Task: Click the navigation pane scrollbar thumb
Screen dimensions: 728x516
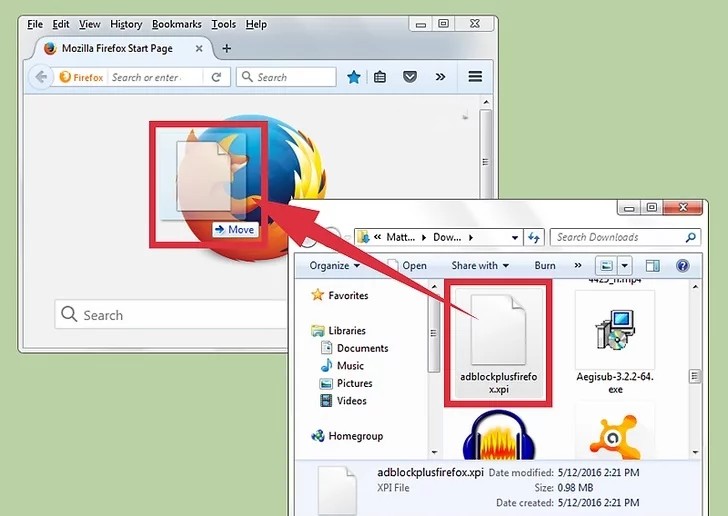Action: (x=434, y=332)
